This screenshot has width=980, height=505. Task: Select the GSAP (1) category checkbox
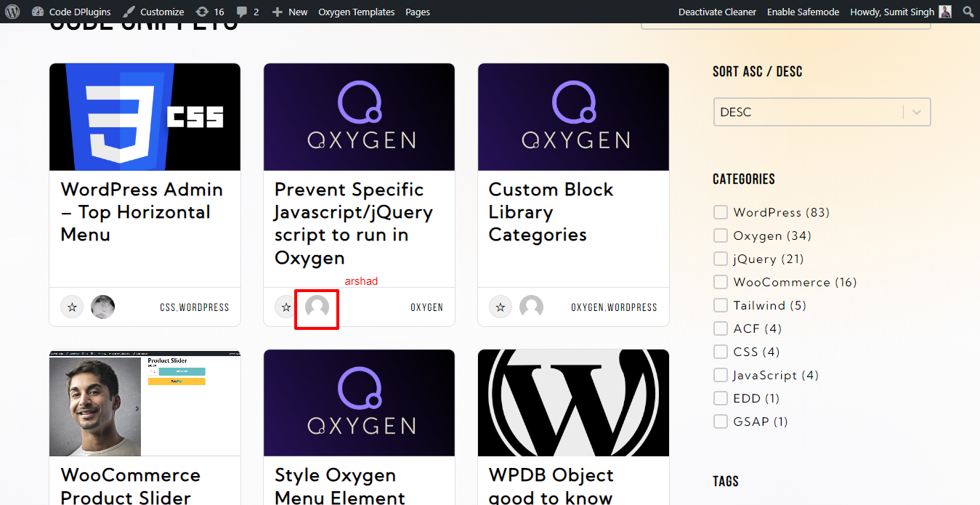(x=720, y=421)
